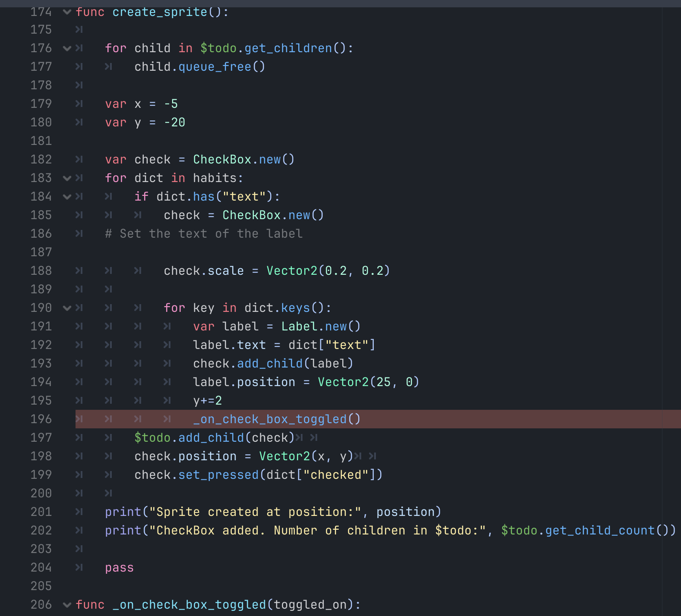
Task: Click 'toggled_on' parameter on line 206
Action: point(310,604)
